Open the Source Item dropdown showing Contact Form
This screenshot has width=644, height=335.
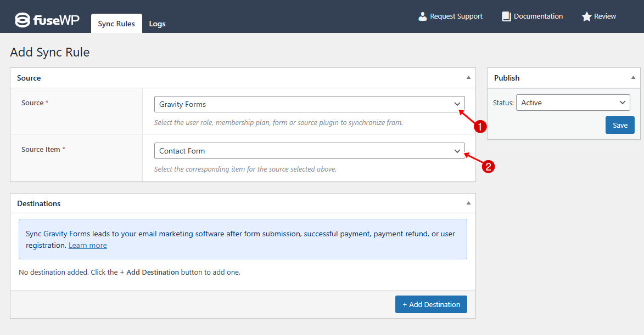click(x=309, y=151)
